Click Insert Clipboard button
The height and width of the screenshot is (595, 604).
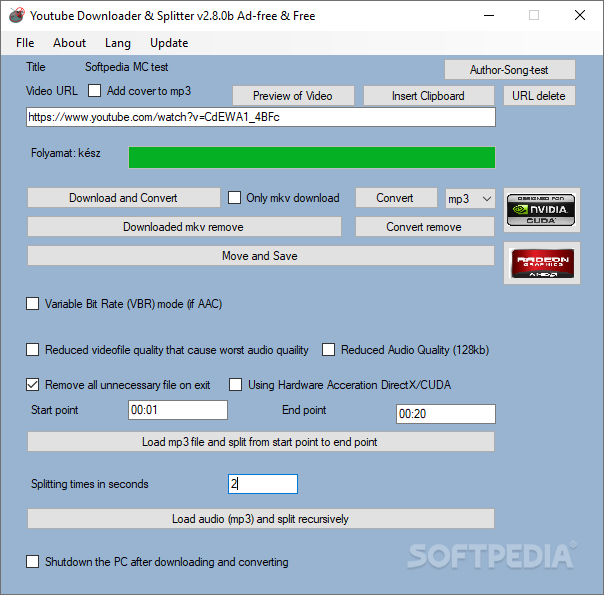(x=428, y=96)
